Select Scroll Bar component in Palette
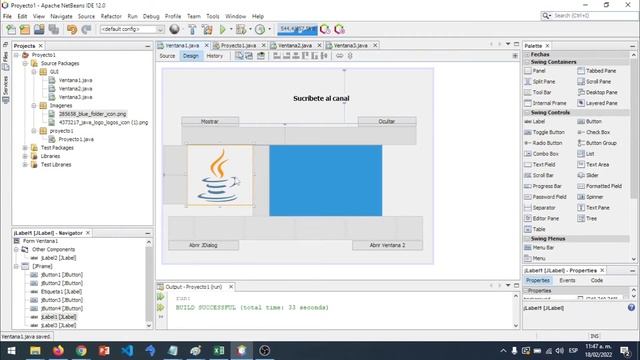This screenshot has height=360, width=640. coord(539,176)
